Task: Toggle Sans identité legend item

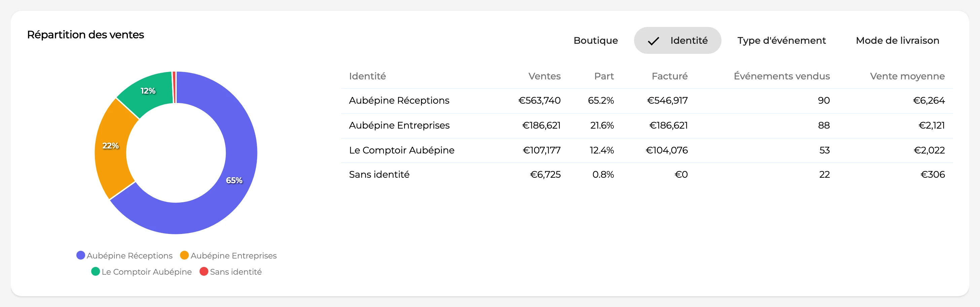Action: 231,272
